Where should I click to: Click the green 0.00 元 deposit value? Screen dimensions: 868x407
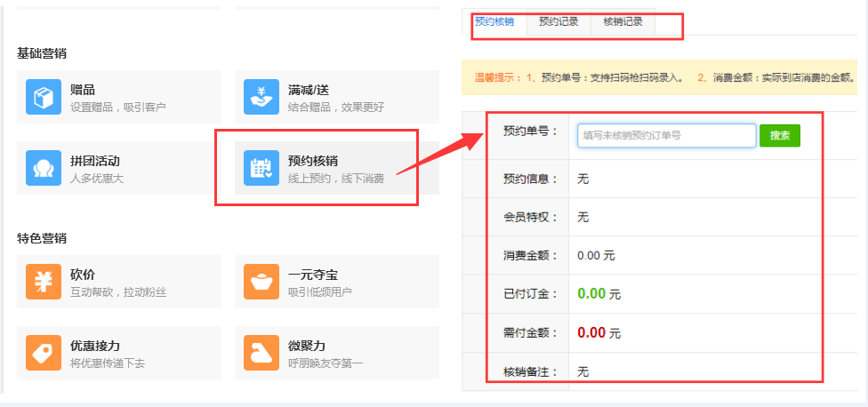pyautogui.click(x=599, y=293)
